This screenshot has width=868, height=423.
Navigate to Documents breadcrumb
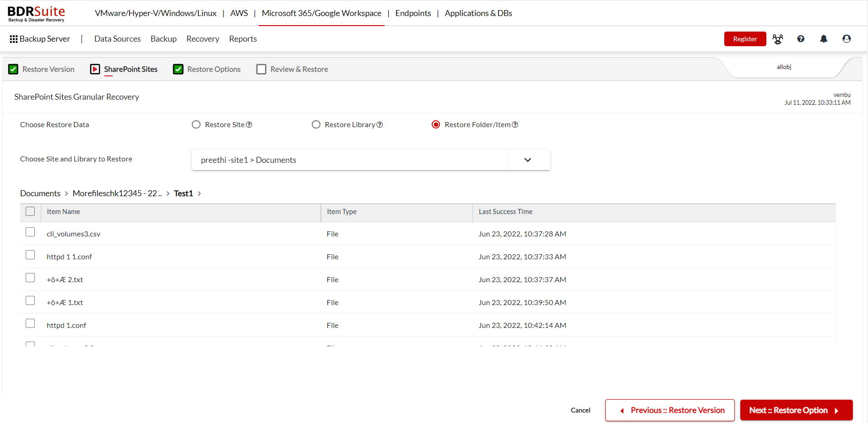pyautogui.click(x=40, y=193)
